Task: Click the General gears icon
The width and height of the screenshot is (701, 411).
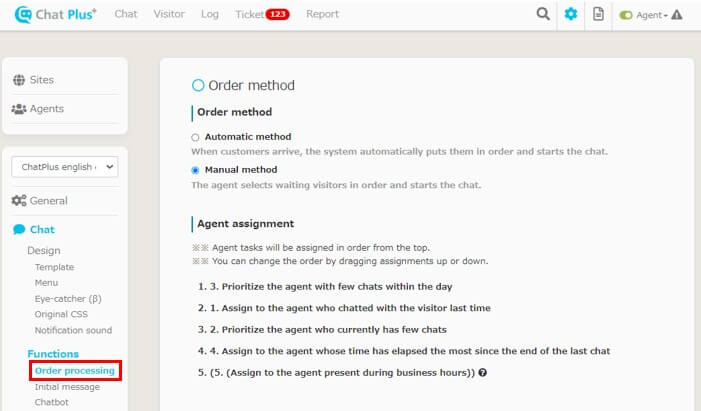Action: pos(19,201)
